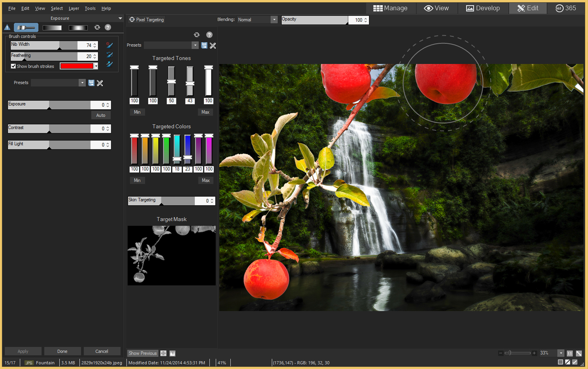588x369 pixels.
Task: Reset Exposure settings with refresh icon
Action: point(97,28)
